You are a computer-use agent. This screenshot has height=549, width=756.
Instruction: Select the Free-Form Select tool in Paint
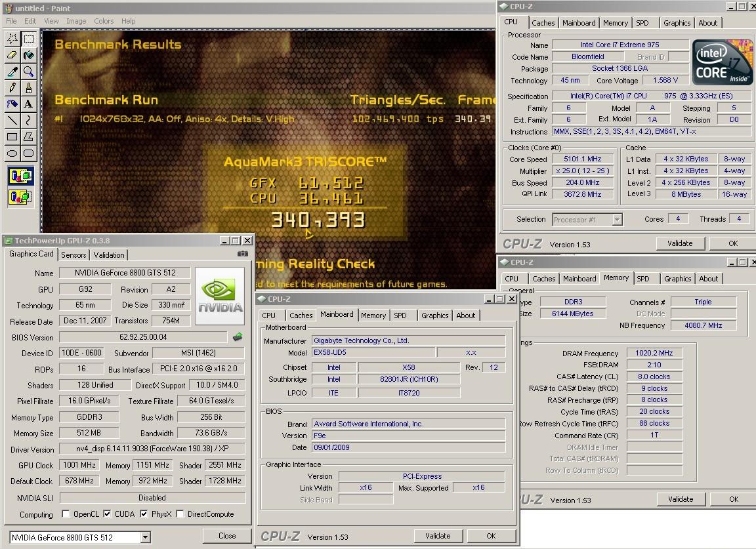click(x=12, y=38)
